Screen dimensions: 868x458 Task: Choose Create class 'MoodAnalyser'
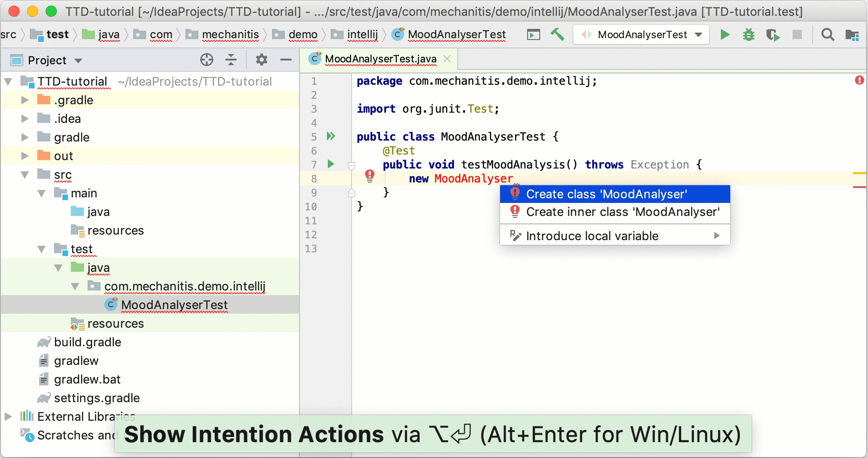(615, 194)
